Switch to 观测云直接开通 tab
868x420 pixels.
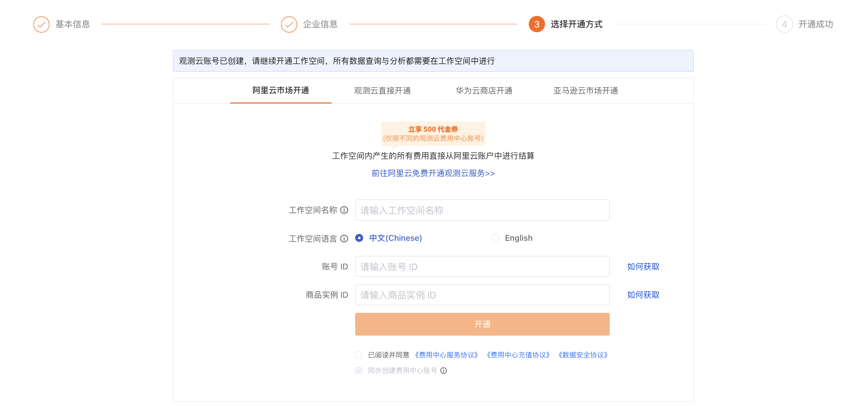(382, 91)
